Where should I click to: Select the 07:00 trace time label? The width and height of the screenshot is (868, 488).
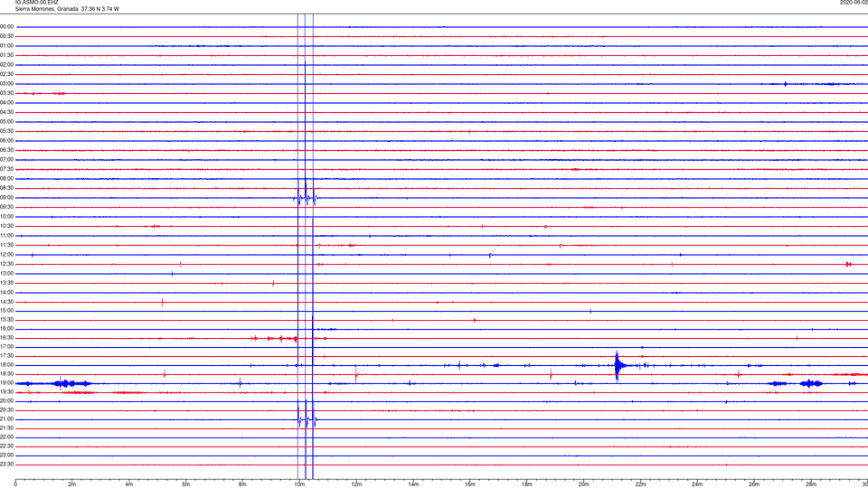pos(6,160)
